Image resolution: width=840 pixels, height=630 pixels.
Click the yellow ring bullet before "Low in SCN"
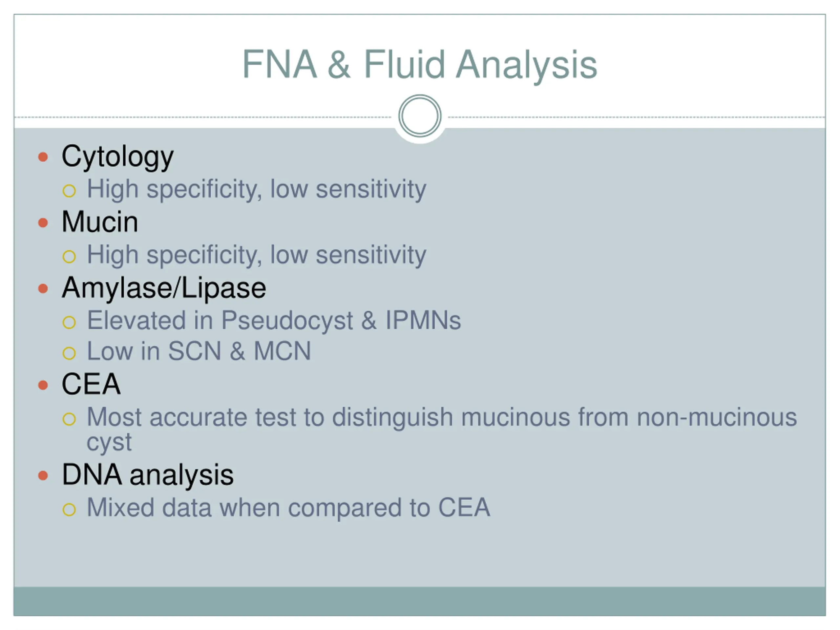[x=69, y=353]
